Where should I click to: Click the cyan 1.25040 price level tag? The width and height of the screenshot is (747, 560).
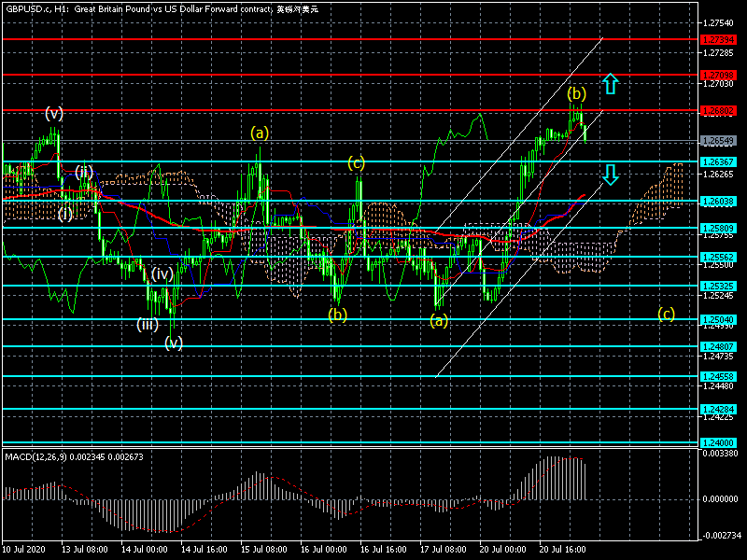[719, 319]
